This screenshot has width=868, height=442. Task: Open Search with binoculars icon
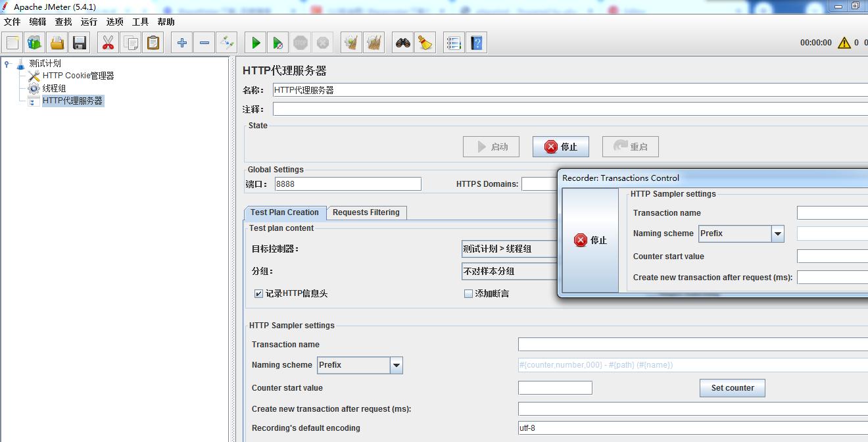403,43
